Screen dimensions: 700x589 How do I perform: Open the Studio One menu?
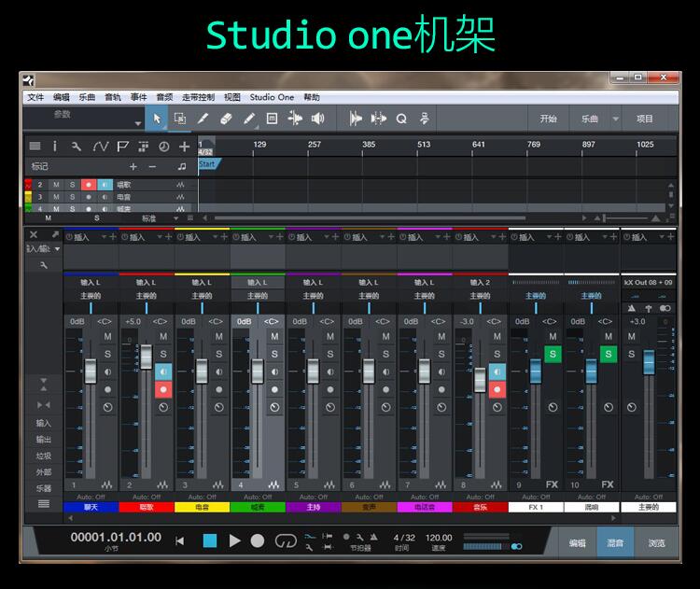click(272, 97)
